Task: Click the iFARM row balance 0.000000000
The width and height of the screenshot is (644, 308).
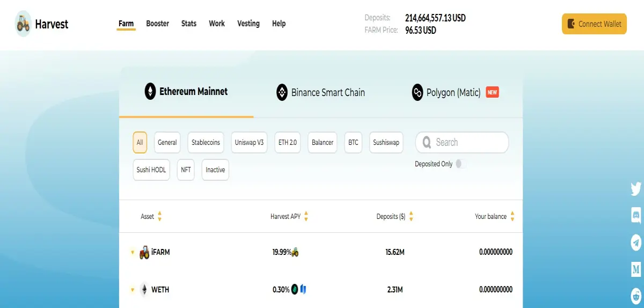Action: click(x=496, y=252)
